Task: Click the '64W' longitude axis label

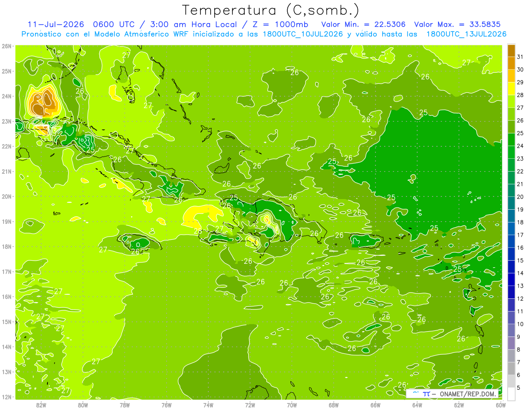Action: (417, 405)
